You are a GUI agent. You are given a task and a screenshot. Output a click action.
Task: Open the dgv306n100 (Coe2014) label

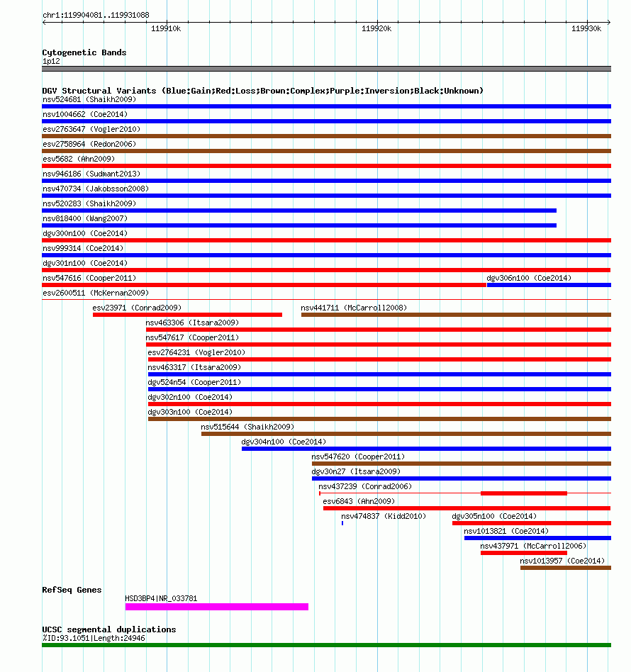point(529,278)
